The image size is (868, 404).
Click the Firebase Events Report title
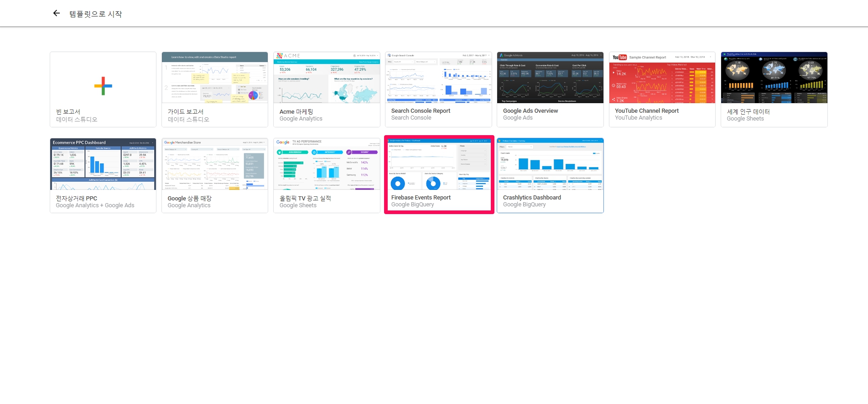pyautogui.click(x=421, y=198)
